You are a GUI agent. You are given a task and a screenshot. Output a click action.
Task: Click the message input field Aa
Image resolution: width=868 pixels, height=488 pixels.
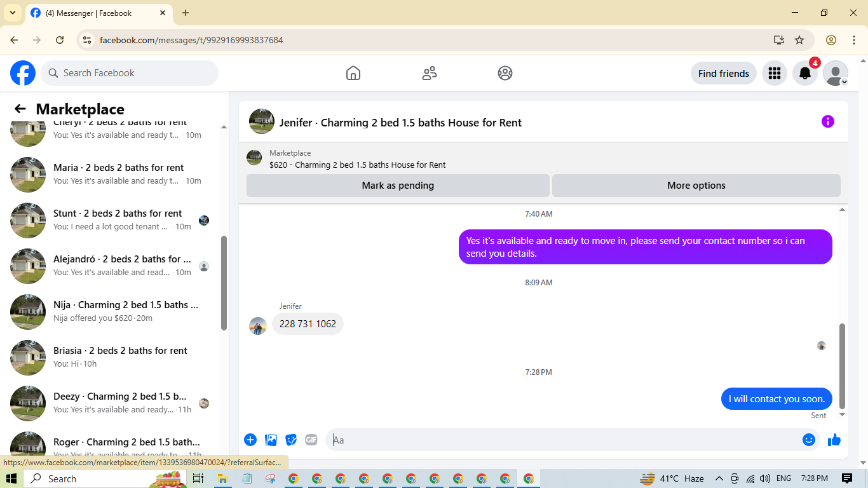pyautogui.click(x=563, y=440)
